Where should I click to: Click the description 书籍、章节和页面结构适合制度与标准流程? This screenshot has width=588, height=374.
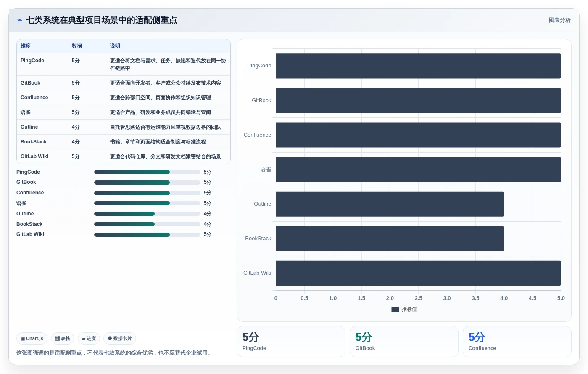click(158, 142)
